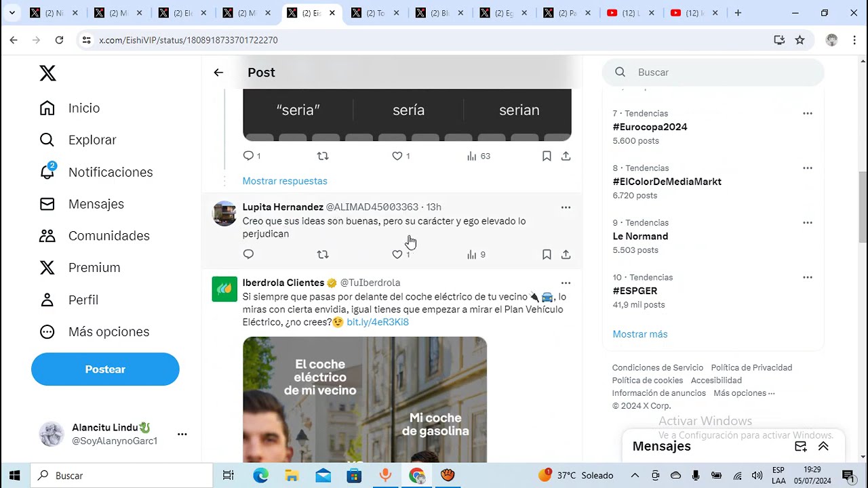Open Microsoft Edge from the taskbar
Screen dimensions: 868x488
point(261,475)
